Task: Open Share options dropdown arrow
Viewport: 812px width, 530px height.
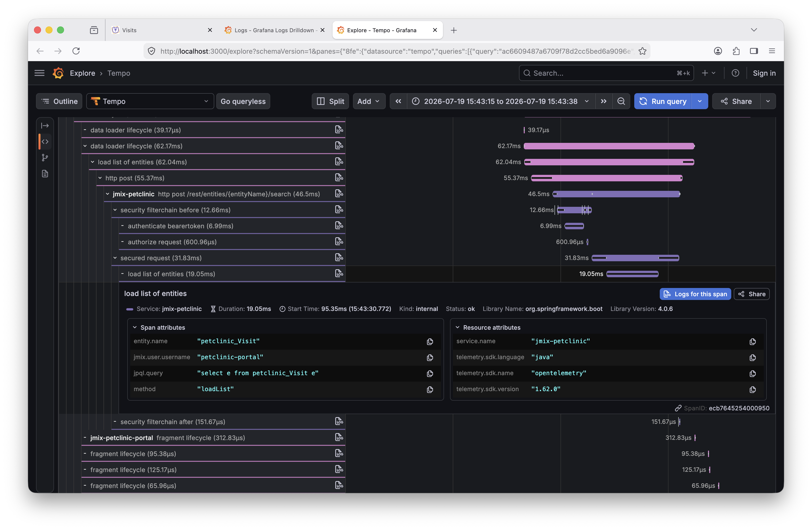Action: point(768,101)
